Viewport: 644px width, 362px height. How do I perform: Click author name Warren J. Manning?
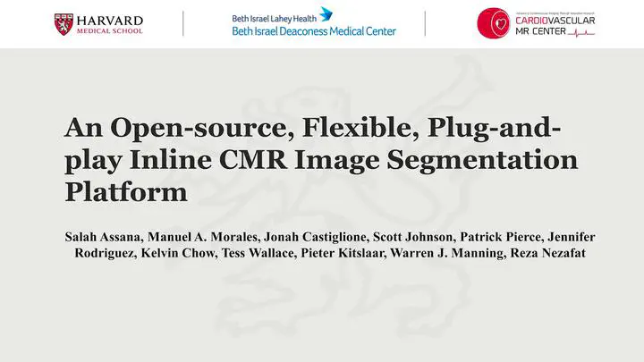448,253
